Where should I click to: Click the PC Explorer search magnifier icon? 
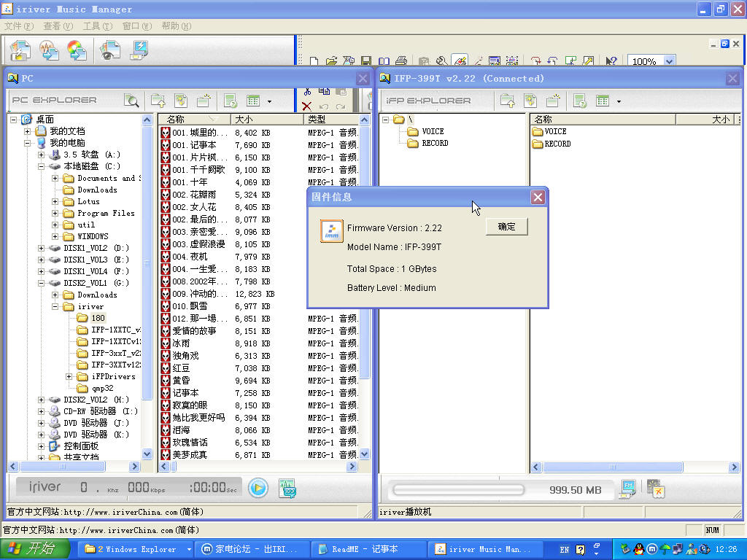point(131,101)
